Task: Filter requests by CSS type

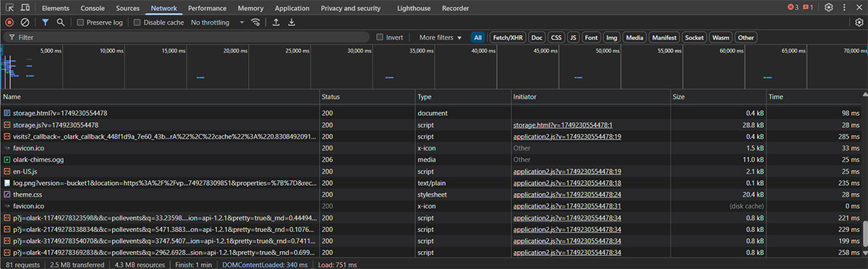Action: [x=556, y=37]
